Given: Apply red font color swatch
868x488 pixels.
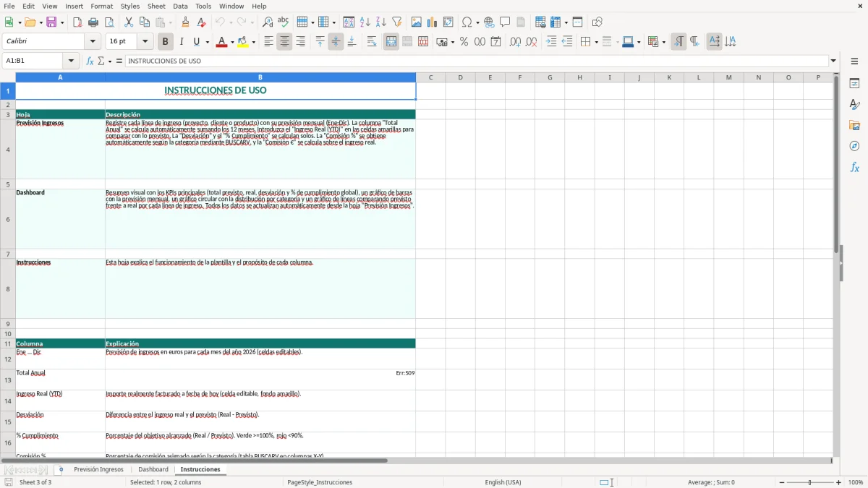Looking at the screenshot, I should pos(221,42).
